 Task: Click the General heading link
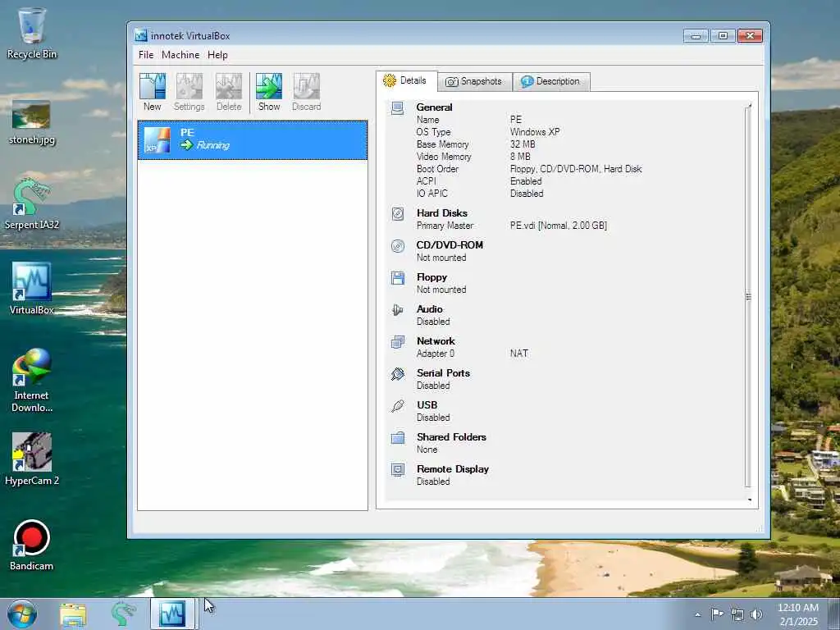coord(434,107)
